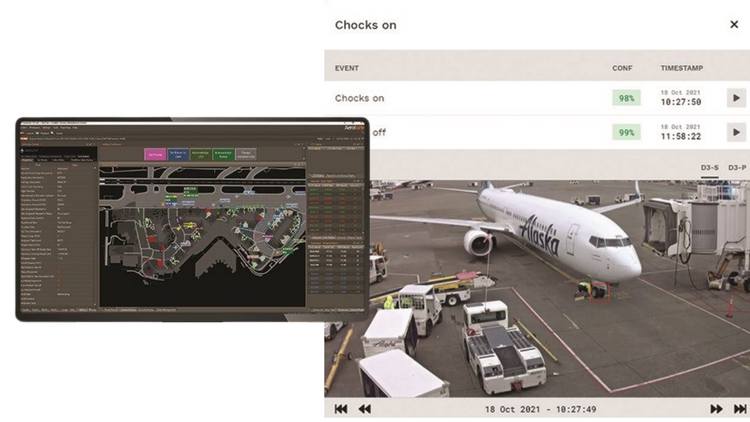The image size is (750, 422).
Task: Click the green Acknowledge LOS button
Action: [200, 154]
